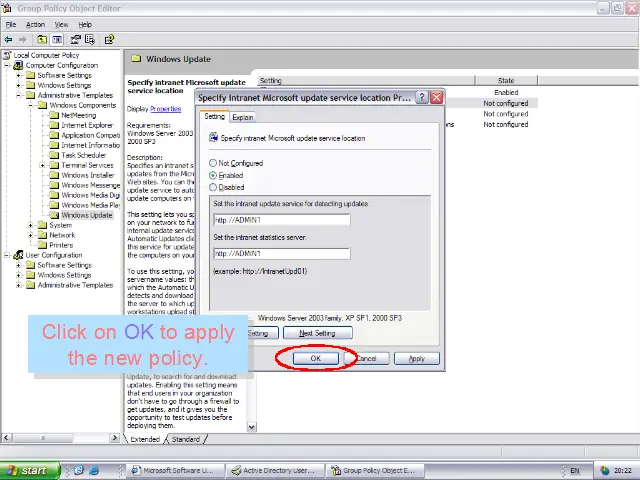Sort by the Setting column header

click(367, 80)
